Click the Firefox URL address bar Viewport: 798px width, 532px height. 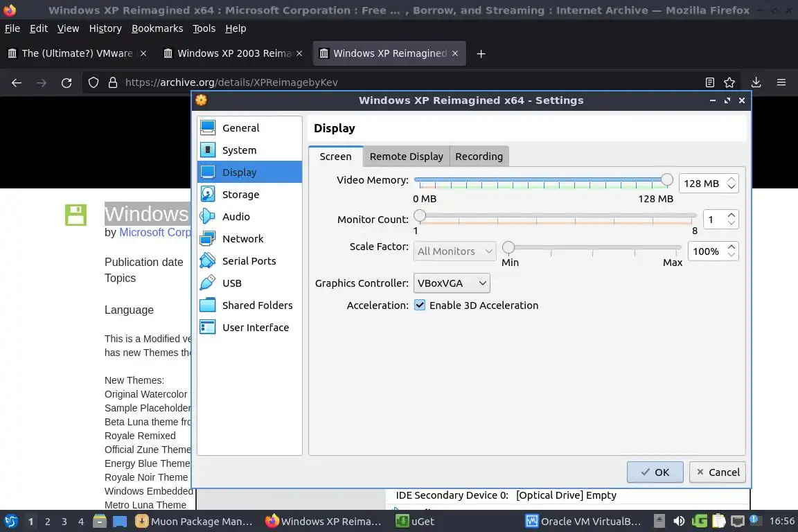pos(407,82)
